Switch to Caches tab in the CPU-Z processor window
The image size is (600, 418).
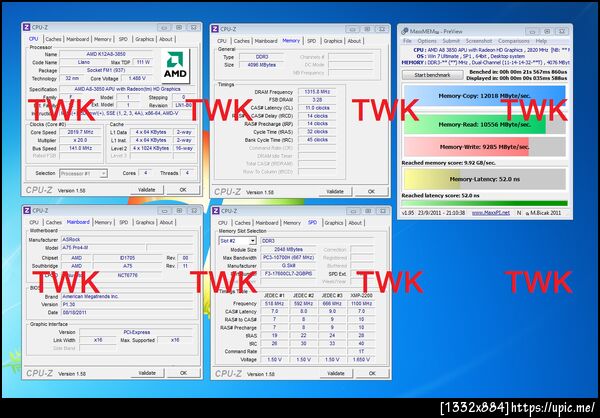(x=53, y=39)
